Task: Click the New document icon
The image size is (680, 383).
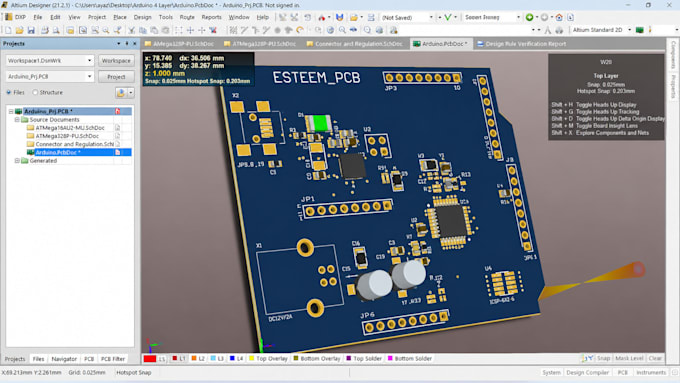Action: pyautogui.click(x=8, y=30)
